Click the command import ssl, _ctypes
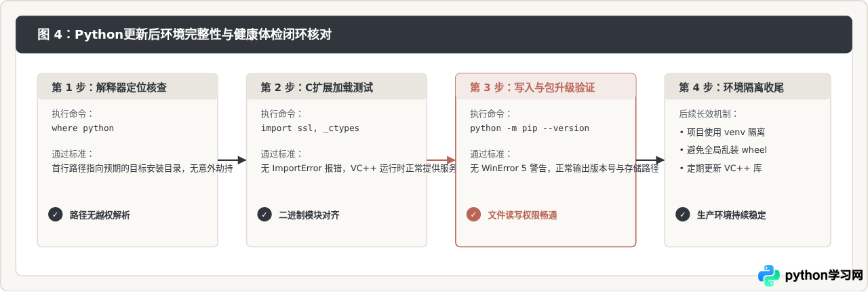The width and height of the screenshot is (868, 292). [310, 128]
